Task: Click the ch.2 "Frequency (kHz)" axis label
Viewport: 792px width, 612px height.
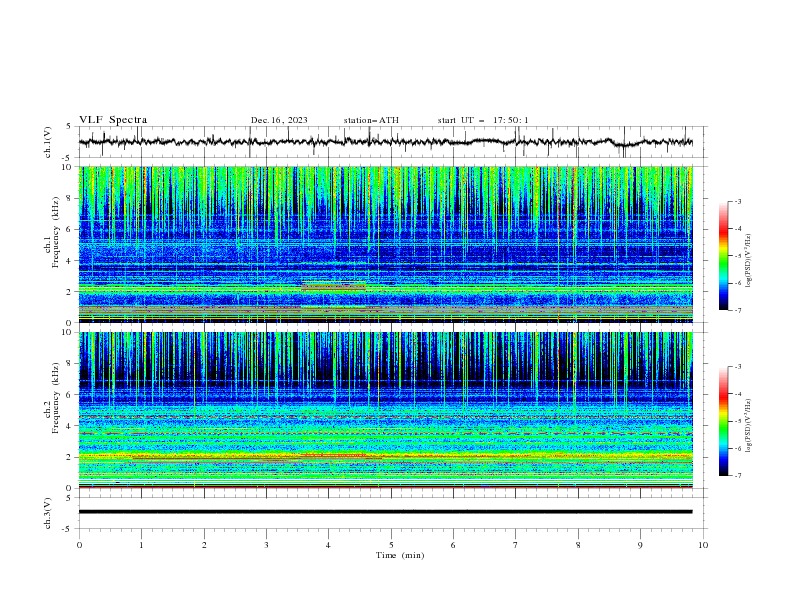Action: (x=56, y=398)
